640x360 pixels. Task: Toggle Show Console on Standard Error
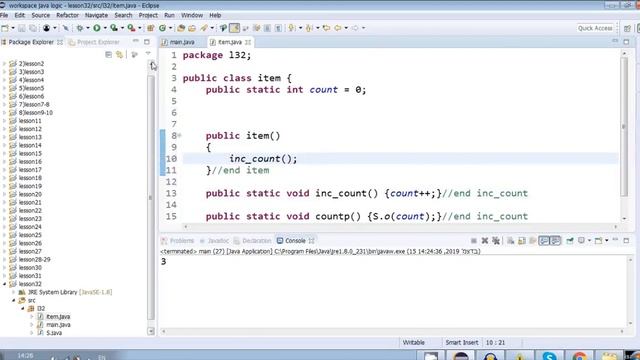pyautogui.click(x=555, y=241)
